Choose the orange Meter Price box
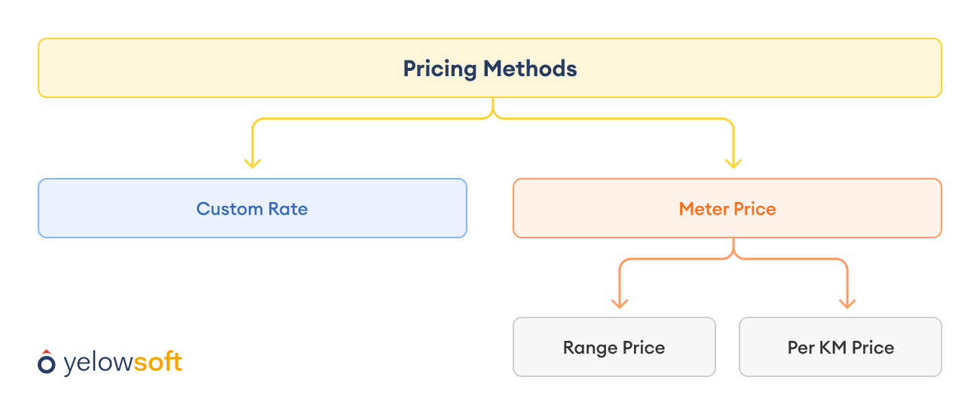Screen dimensions: 980x414 (x=727, y=208)
